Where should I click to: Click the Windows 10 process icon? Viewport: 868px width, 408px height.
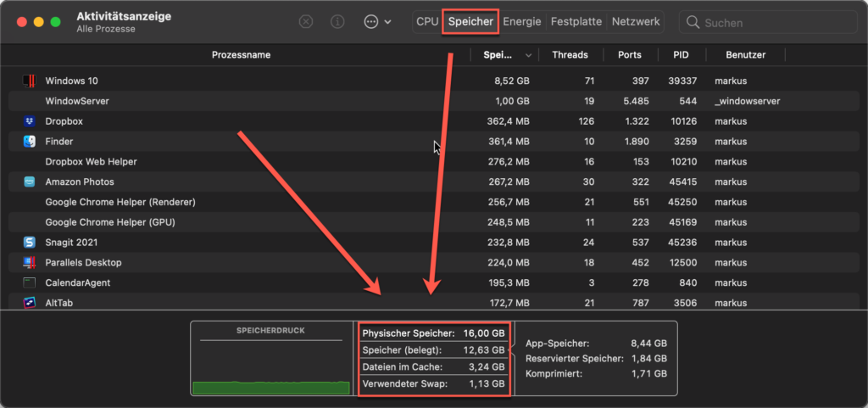(x=30, y=81)
